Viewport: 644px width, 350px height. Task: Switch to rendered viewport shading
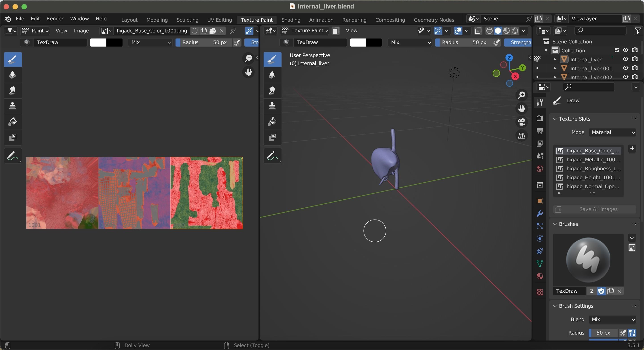click(515, 30)
